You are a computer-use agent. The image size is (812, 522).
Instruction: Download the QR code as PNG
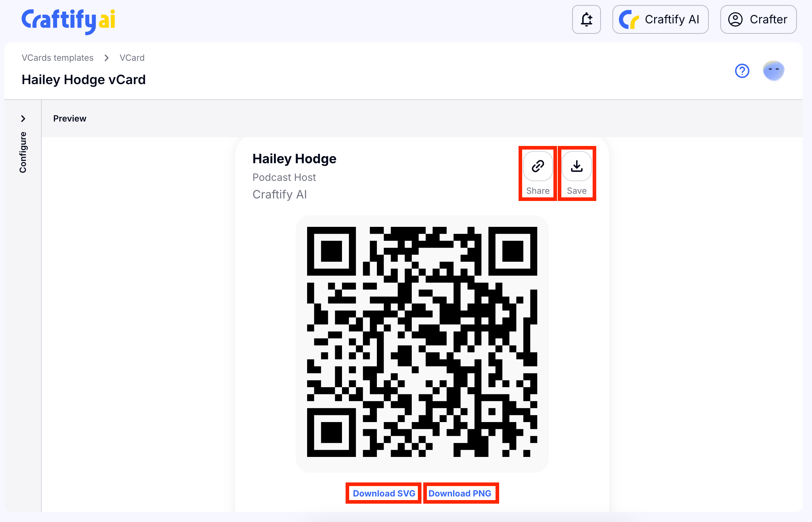(460, 493)
